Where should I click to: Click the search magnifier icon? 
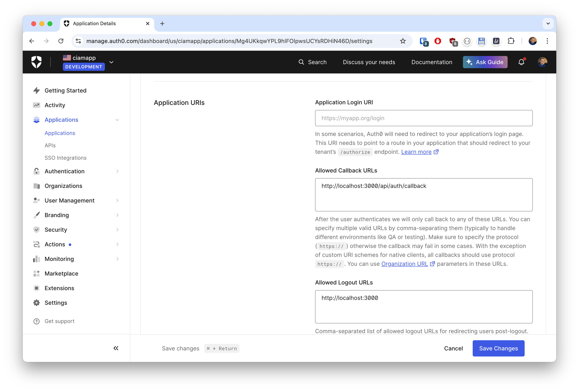[301, 62]
